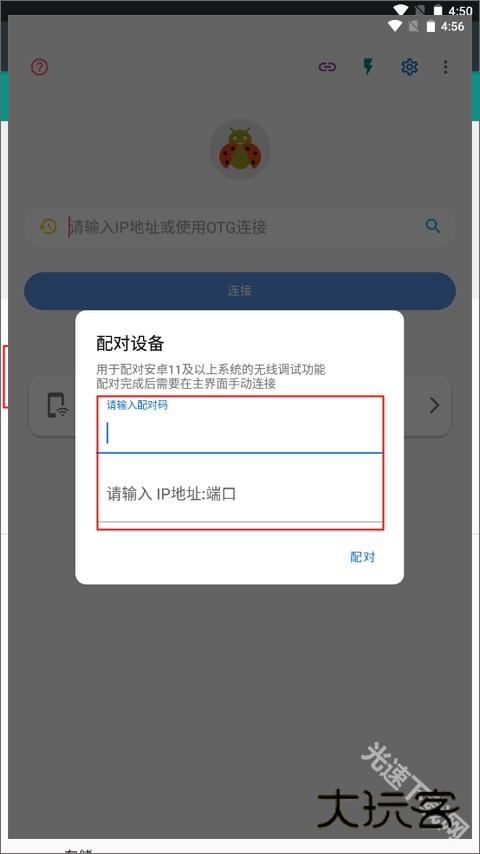Tap the green lightning bolt icon

[369, 67]
